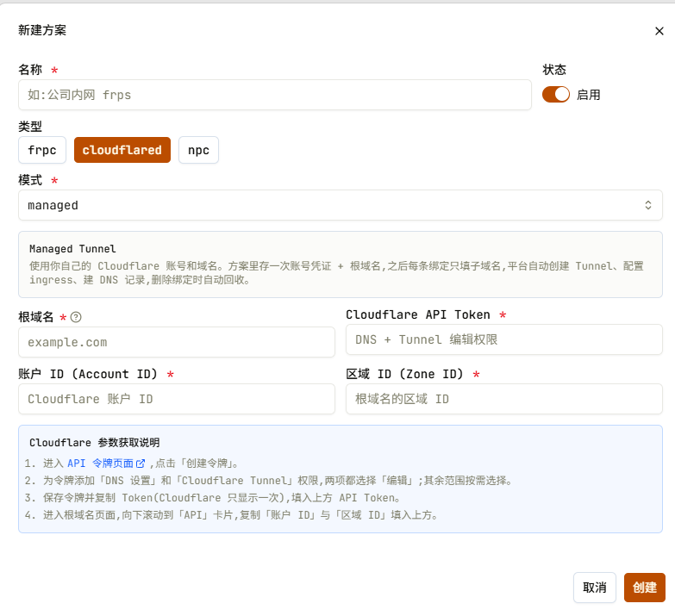Click the 创建 button
The image size is (675, 616).
point(645,588)
